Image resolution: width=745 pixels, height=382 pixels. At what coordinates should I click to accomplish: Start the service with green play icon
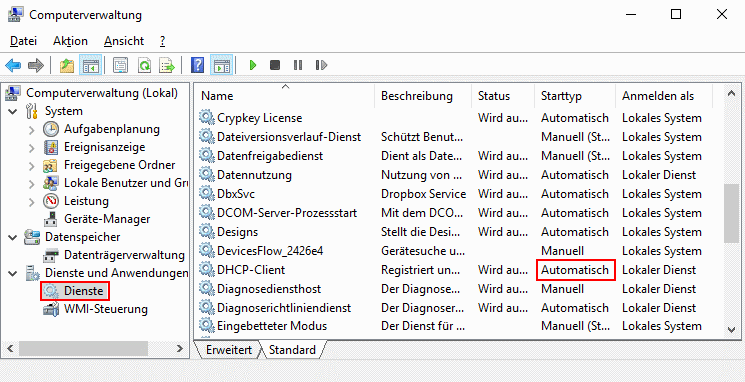coord(253,65)
